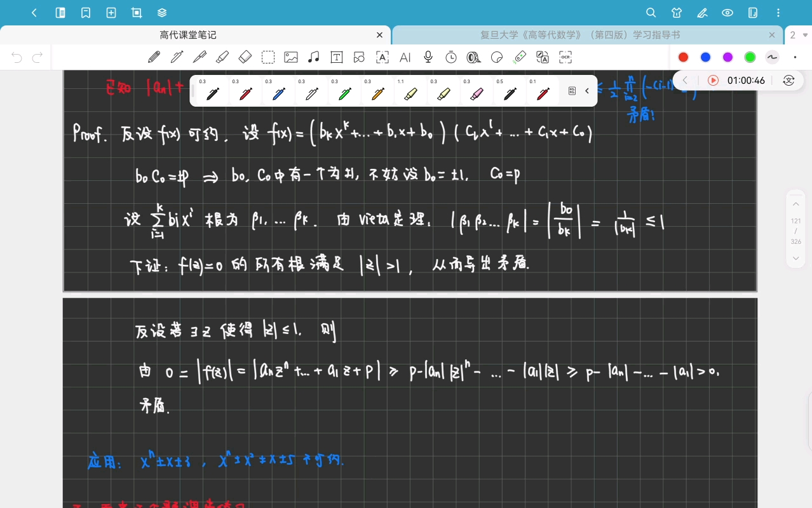
Task: Add a new page
Action: (111, 13)
